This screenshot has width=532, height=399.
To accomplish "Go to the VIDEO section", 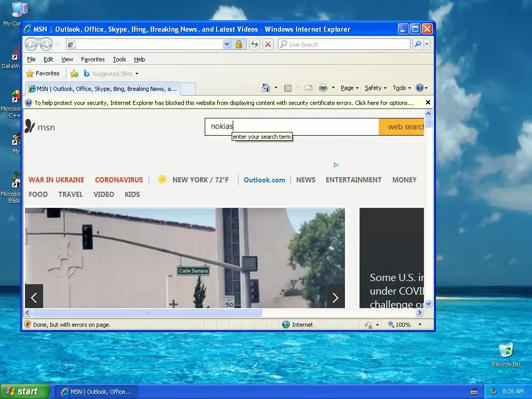I will pyautogui.click(x=103, y=194).
